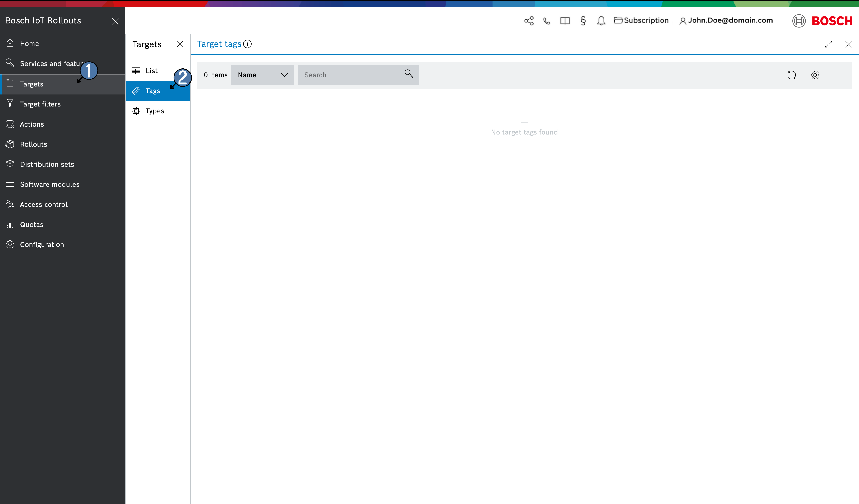The width and height of the screenshot is (859, 504).
Task: Toggle the Types section in sidebar
Action: (x=155, y=110)
